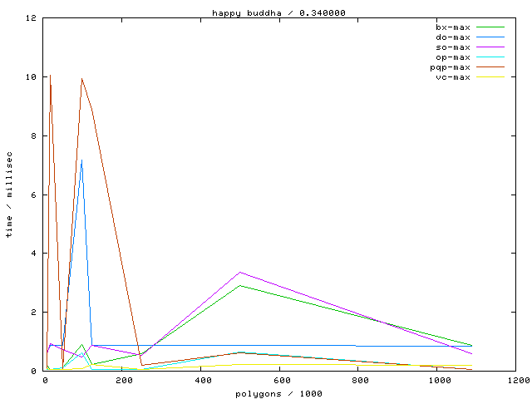This screenshot has width=532, height=399.
Task: Select the do-max legend label
Action: click(453, 37)
